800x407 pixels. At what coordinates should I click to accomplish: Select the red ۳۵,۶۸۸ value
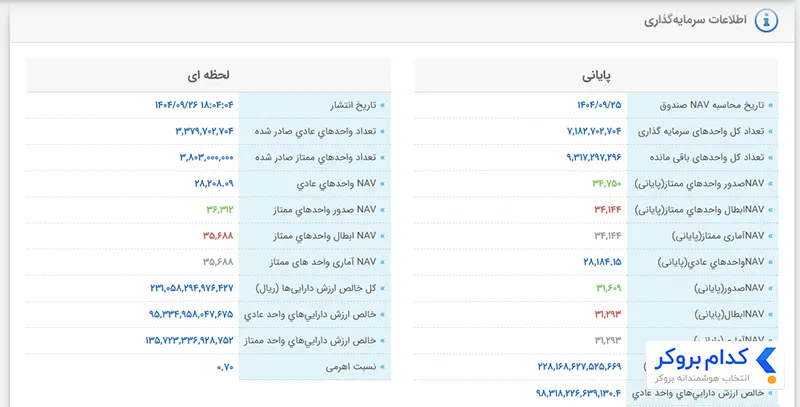coord(218,236)
